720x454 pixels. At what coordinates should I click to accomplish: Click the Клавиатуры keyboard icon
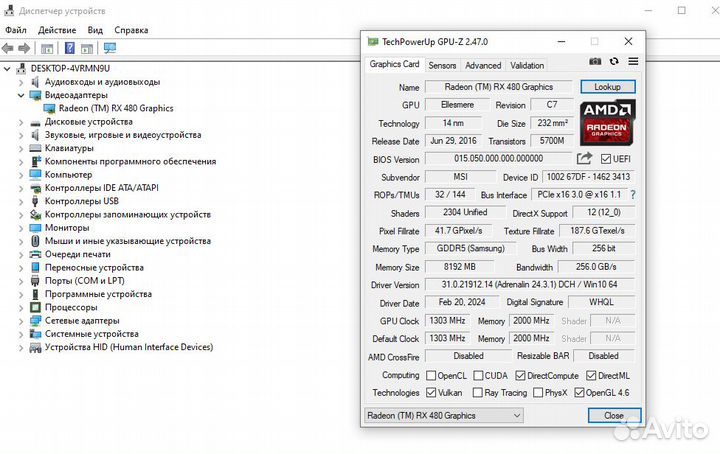35,148
